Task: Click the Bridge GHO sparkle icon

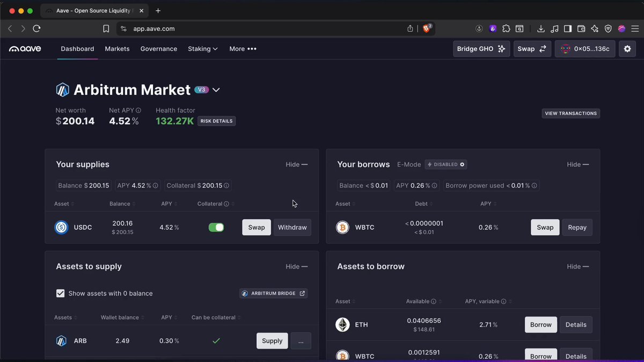Action: [x=501, y=49]
